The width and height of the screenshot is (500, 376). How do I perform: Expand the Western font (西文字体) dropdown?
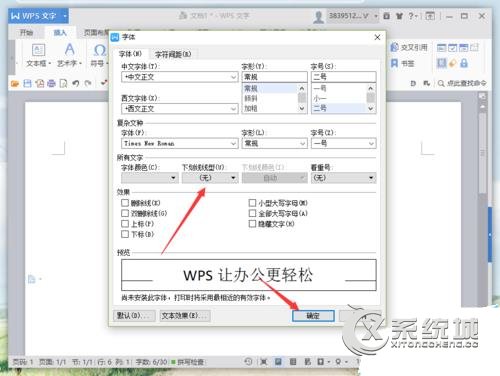(x=233, y=109)
